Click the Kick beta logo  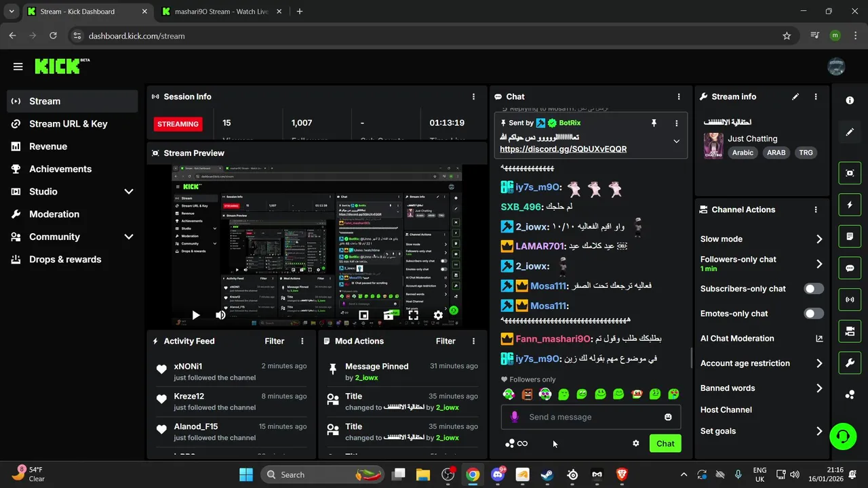[62, 66]
